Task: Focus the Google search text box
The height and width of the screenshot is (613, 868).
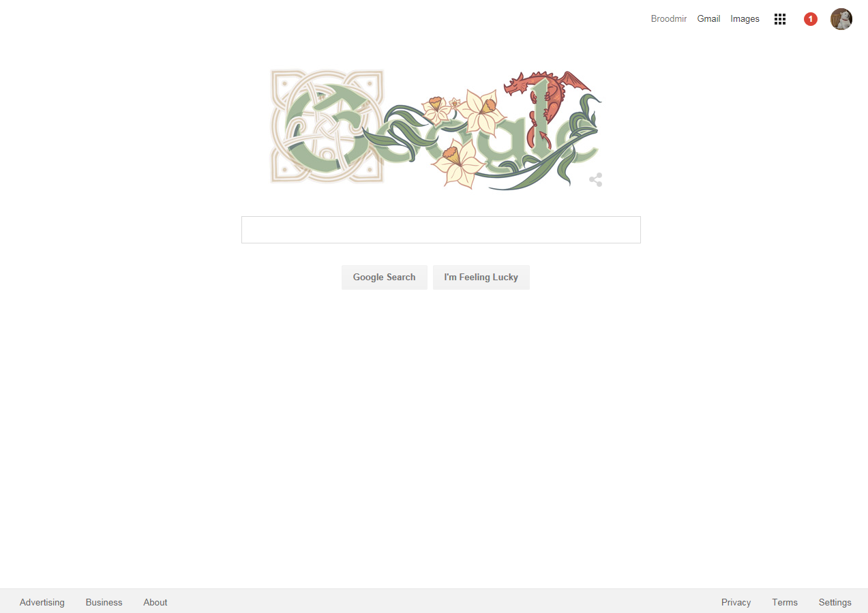Action: [441, 230]
